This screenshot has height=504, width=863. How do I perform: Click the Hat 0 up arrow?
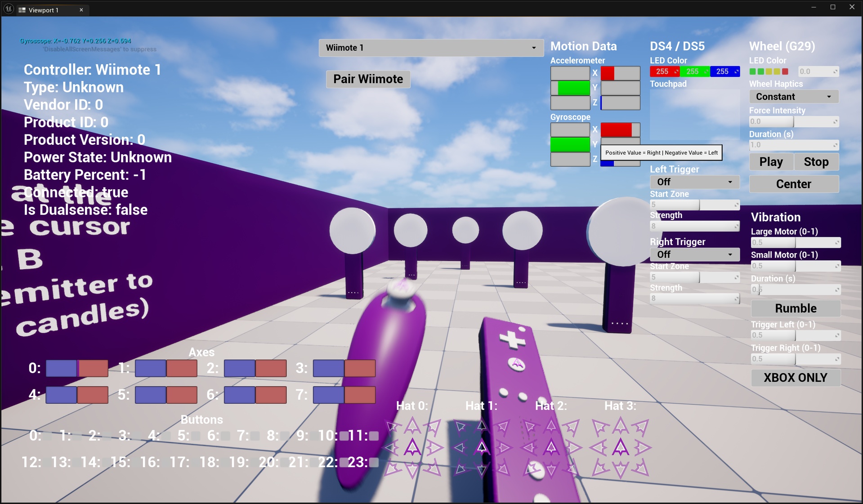[x=412, y=425]
